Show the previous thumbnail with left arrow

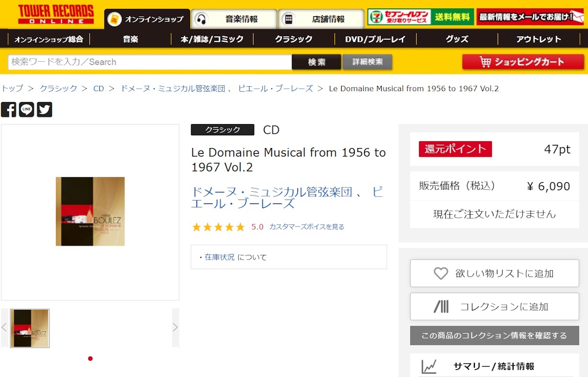[4, 327]
